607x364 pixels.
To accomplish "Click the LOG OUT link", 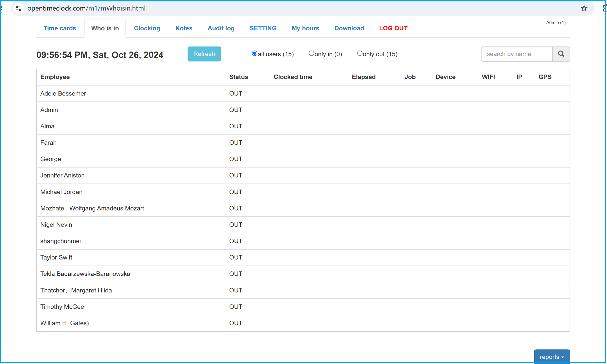I will pos(393,28).
